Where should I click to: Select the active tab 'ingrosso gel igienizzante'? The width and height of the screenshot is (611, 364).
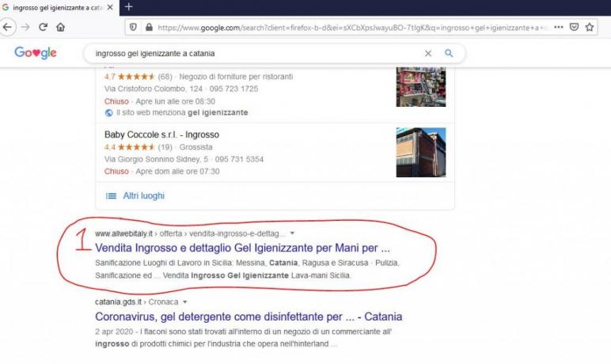click(x=59, y=8)
